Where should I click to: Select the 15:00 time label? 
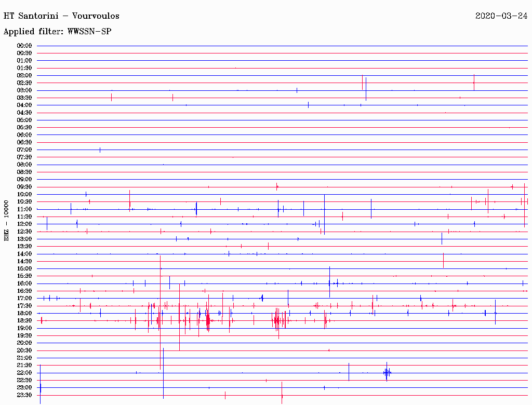24,268
